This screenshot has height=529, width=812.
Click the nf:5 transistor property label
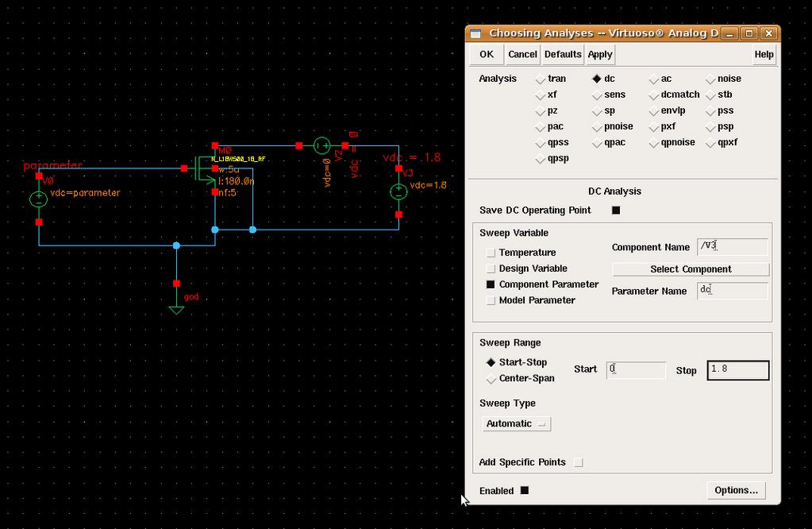tap(227, 193)
